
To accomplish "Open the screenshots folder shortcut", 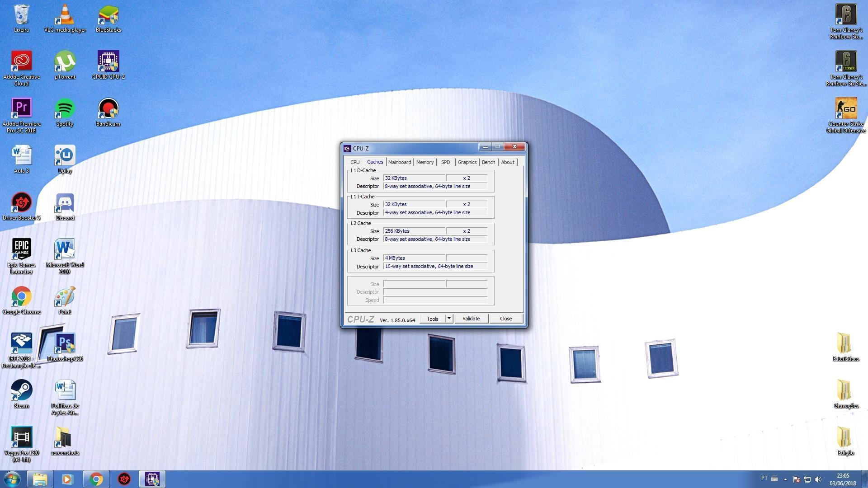I will pyautogui.click(x=65, y=441).
